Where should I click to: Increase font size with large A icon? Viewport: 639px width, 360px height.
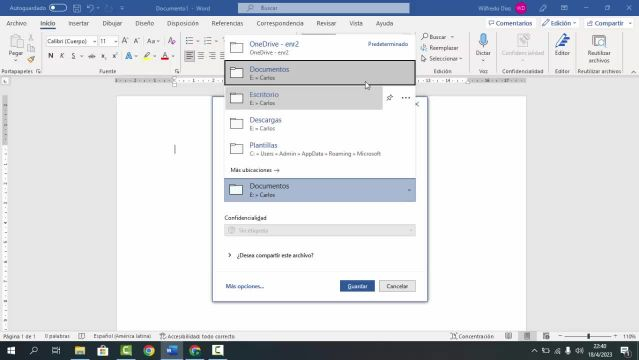tap(125, 41)
